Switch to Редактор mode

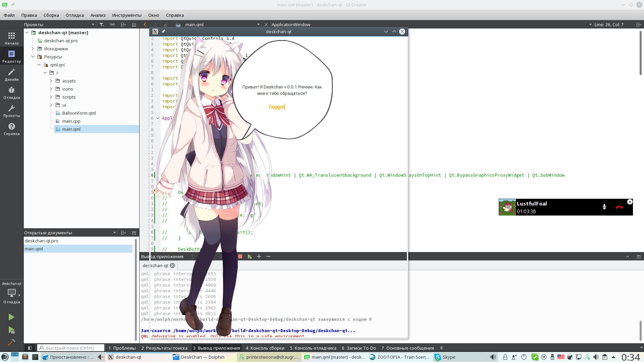tap(12, 56)
